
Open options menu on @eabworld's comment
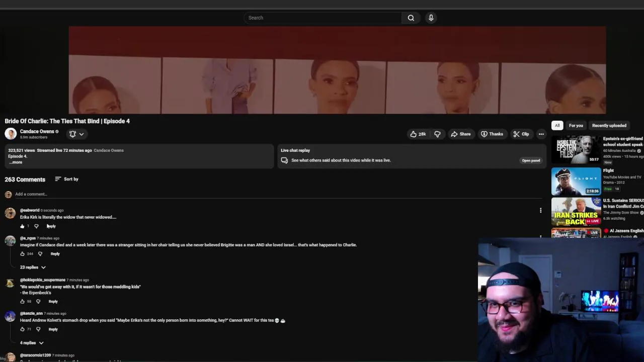coord(541,211)
